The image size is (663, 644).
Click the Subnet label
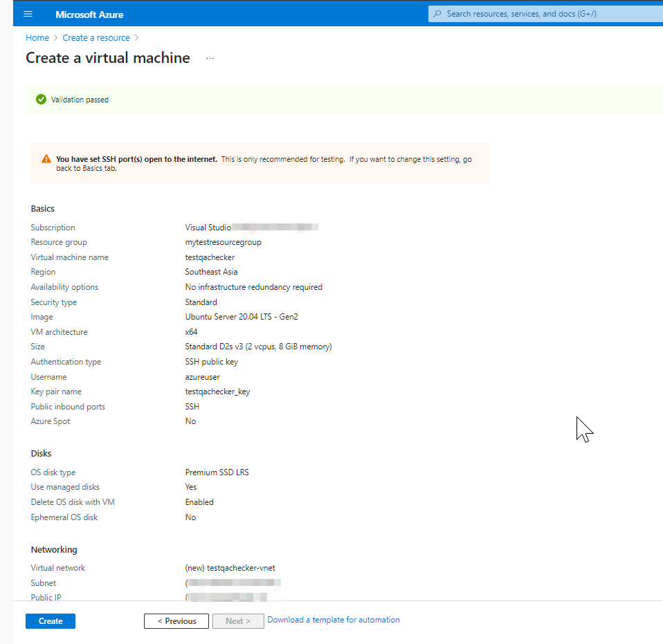(x=43, y=583)
